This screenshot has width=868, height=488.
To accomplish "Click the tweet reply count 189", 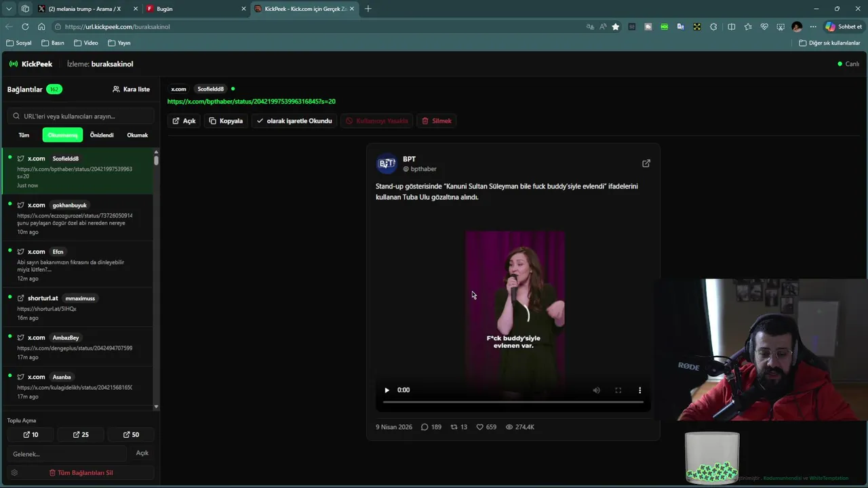I will [431, 427].
